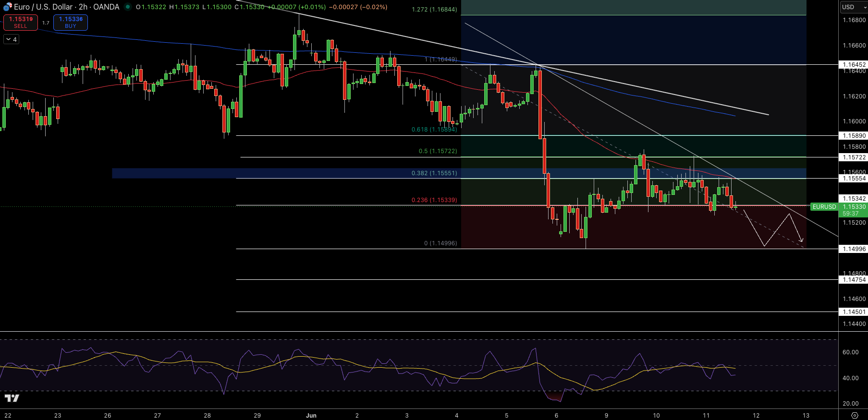Click the 1.272 (1.16844) Fibonacci label
Viewport: 868px width, 420px height.
tap(434, 10)
